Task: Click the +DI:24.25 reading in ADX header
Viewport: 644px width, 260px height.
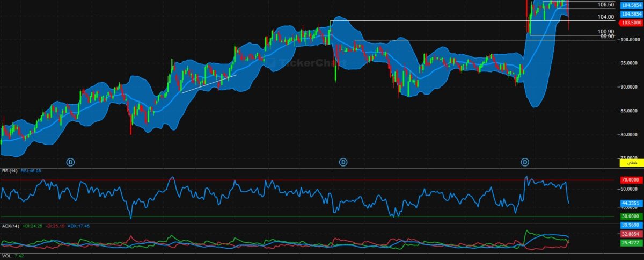Action: 33,226
